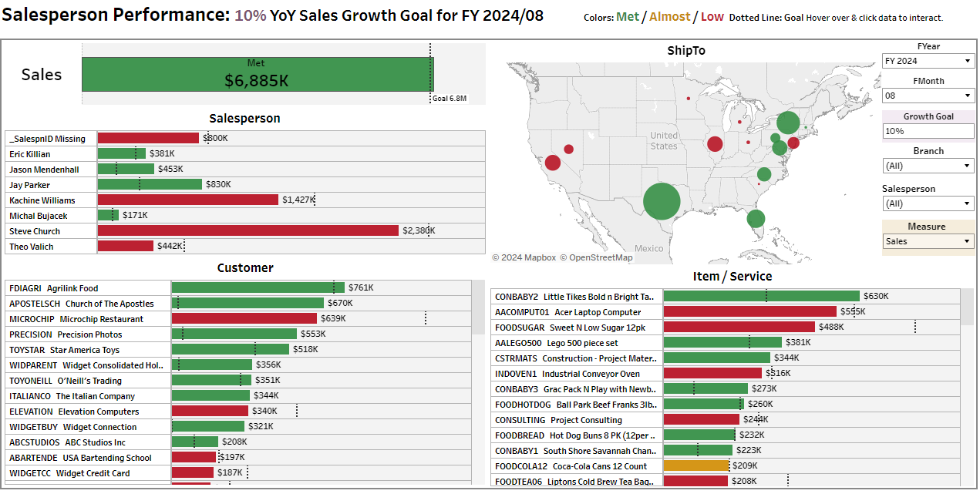This screenshot has width=980, height=494.
Task: Click the large green Texas map bubble
Action: coord(661,202)
